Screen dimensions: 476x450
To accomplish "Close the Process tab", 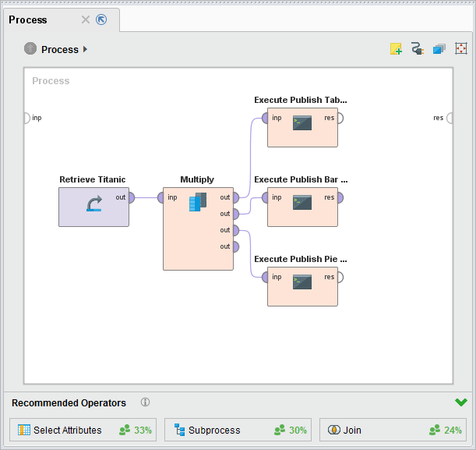I will (86, 19).
